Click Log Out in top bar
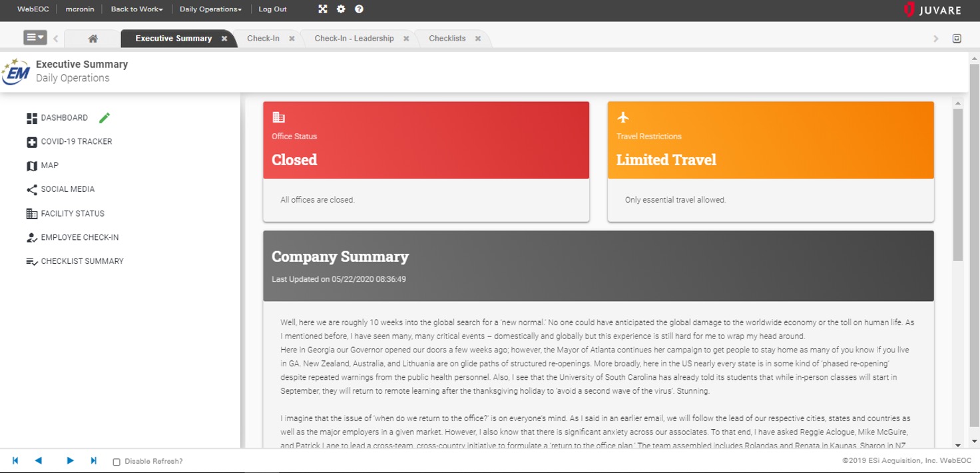The image size is (980, 473). pos(272,9)
